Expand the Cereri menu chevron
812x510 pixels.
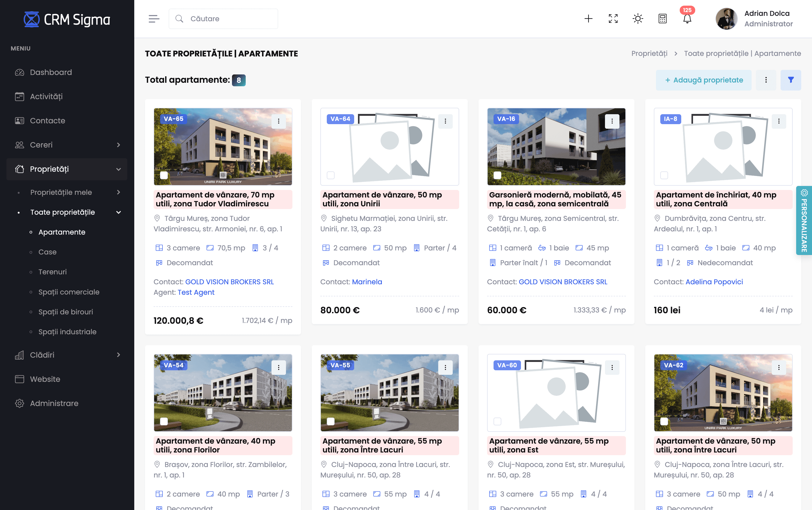[x=118, y=145]
